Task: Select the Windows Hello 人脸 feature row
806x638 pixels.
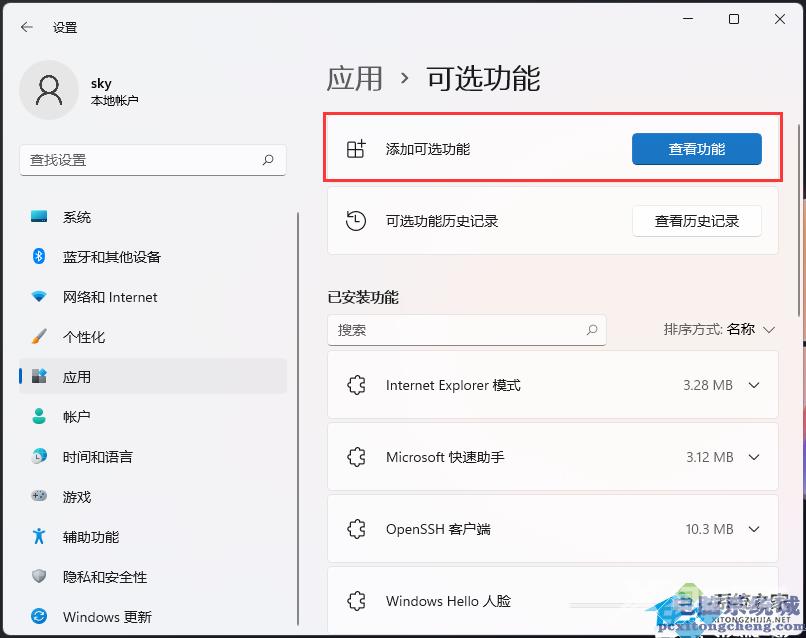Action: [553, 600]
